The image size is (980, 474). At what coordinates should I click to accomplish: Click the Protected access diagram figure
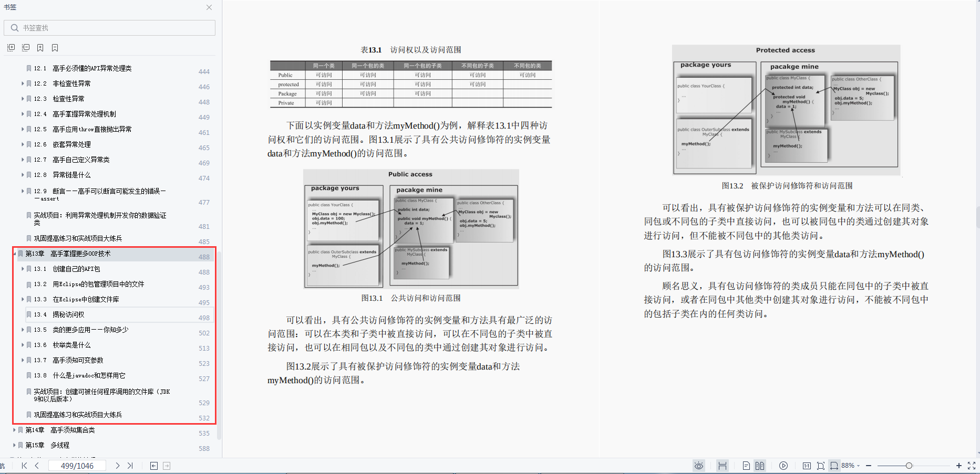pos(786,110)
